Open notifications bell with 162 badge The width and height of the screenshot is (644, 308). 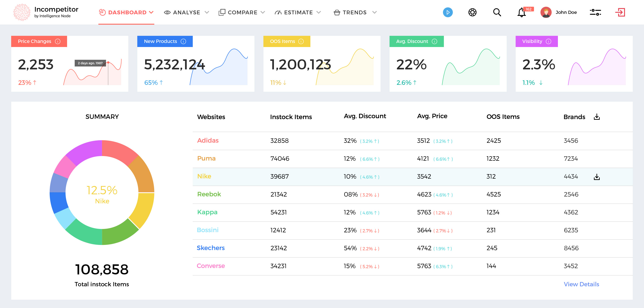tap(521, 13)
